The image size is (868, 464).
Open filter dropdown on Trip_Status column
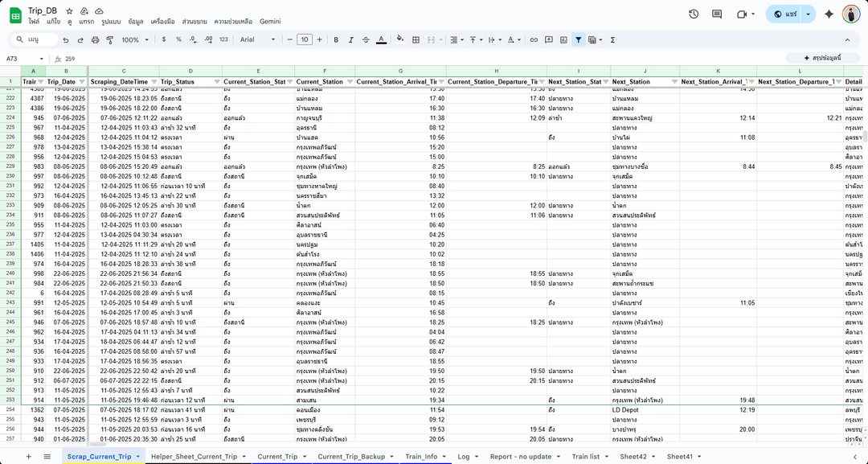216,82
